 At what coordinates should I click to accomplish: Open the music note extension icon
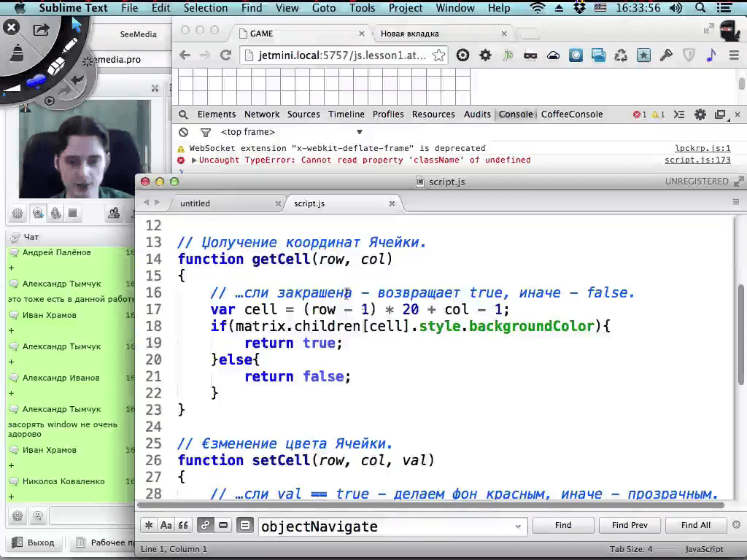point(711,55)
